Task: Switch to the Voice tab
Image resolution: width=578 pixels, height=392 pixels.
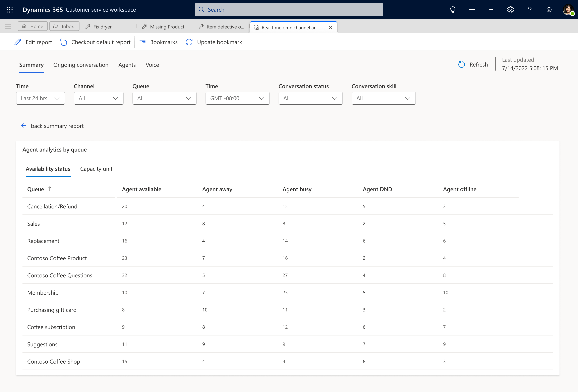Action: pyautogui.click(x=152, y=64)
